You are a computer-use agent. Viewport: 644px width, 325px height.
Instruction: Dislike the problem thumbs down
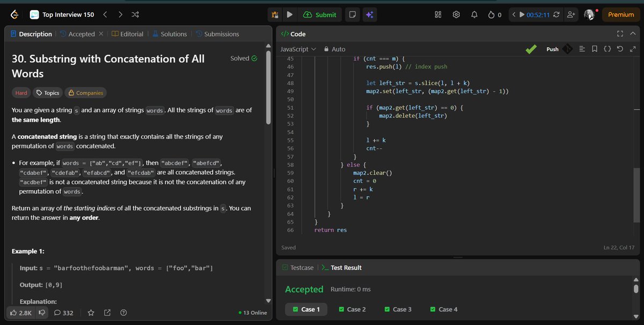(41, 313)
